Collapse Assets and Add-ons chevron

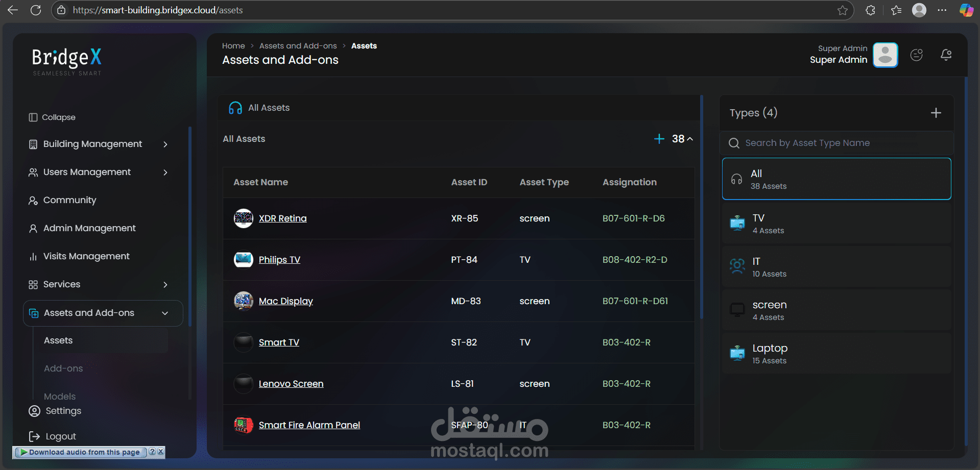(x=165, y=313)
